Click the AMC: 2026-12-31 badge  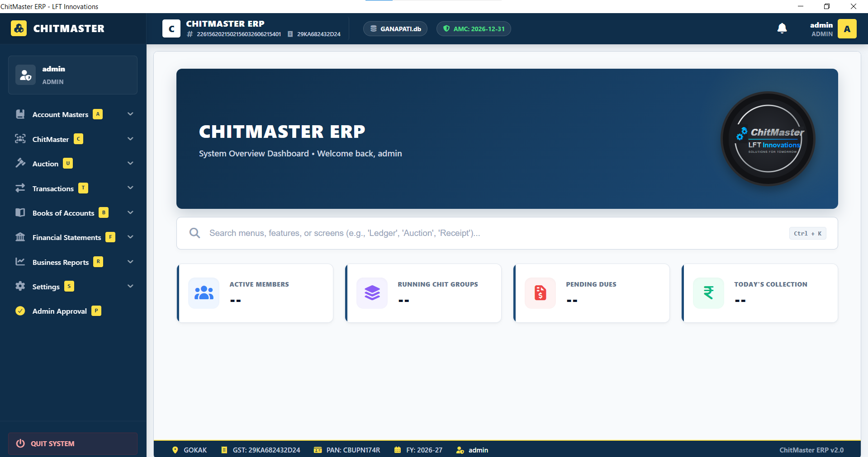tap(474, 28)
